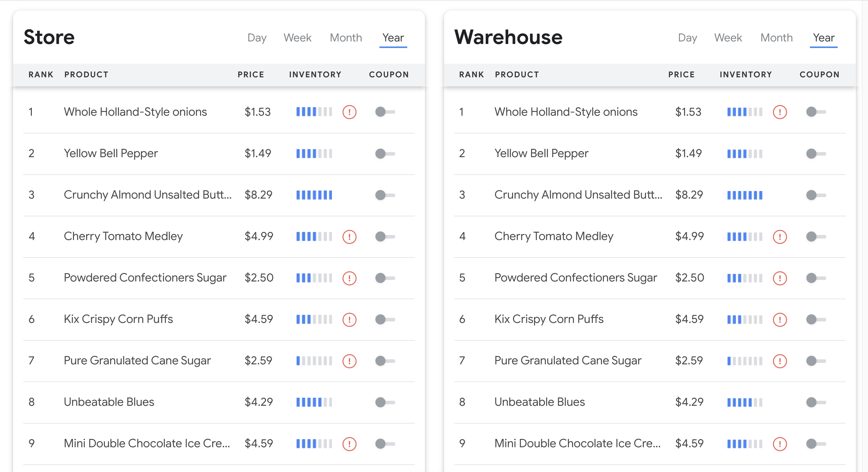Select the warning icon for Cherry Tomato Medley in Warehouse
Screen dimensions: 868x472
coord(780,236)
